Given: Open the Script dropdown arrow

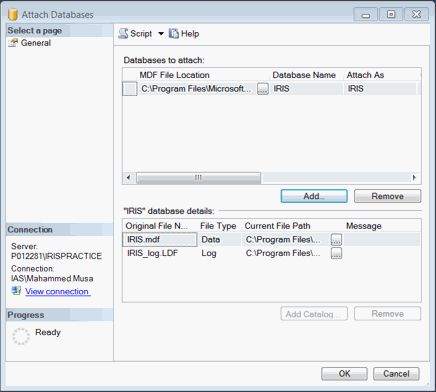Looking at the screenshot, I should [161, 34].
